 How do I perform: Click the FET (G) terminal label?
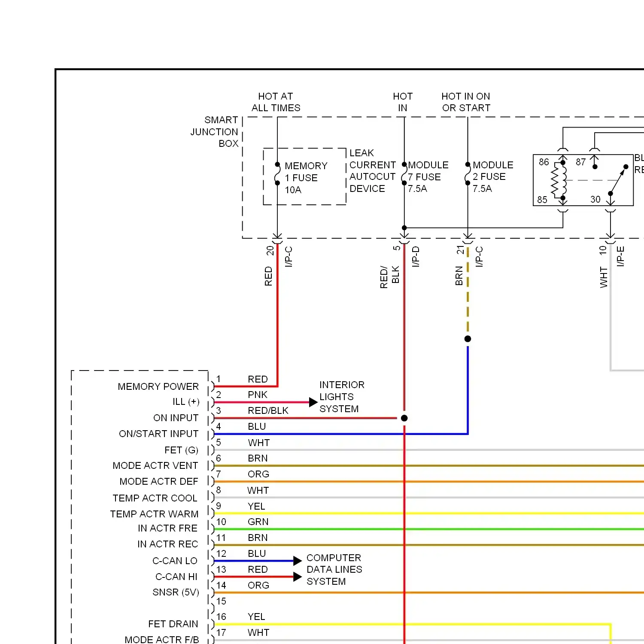[181, 450]
